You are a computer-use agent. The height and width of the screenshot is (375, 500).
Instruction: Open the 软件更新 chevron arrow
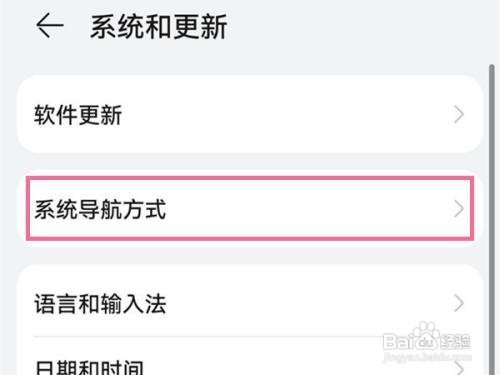point(459,115)
